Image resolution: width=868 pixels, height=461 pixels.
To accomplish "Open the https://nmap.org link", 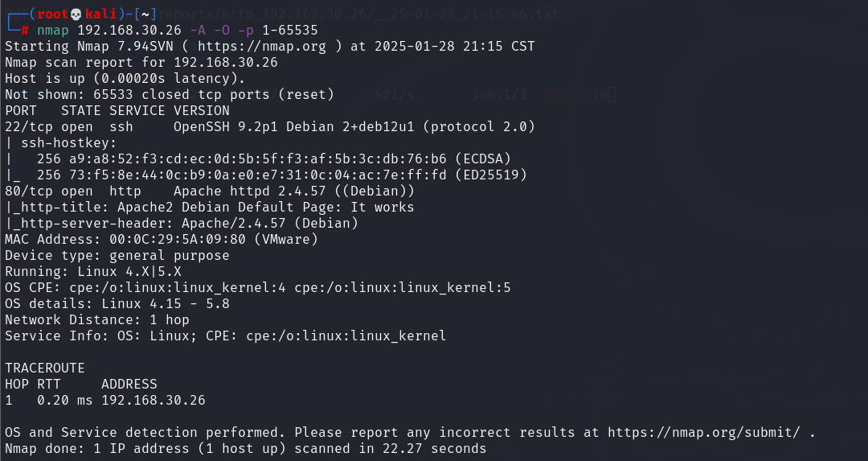I will (262, 46).
